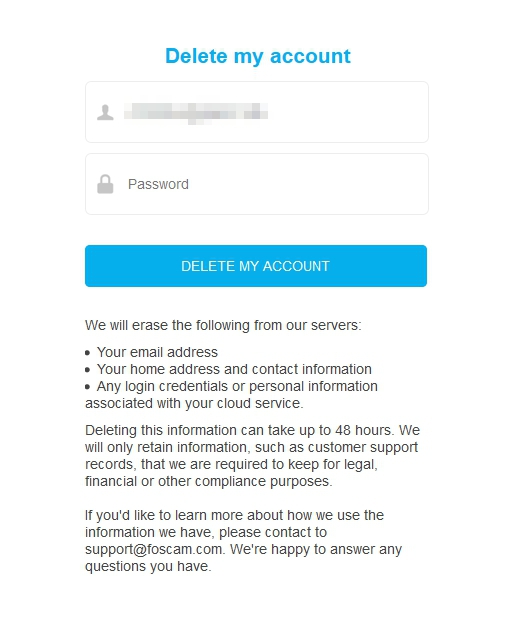The width and height of the screenshot is (509, 630).
Task: Click the 'Your email address' bullet item
Action: point(157,352)
